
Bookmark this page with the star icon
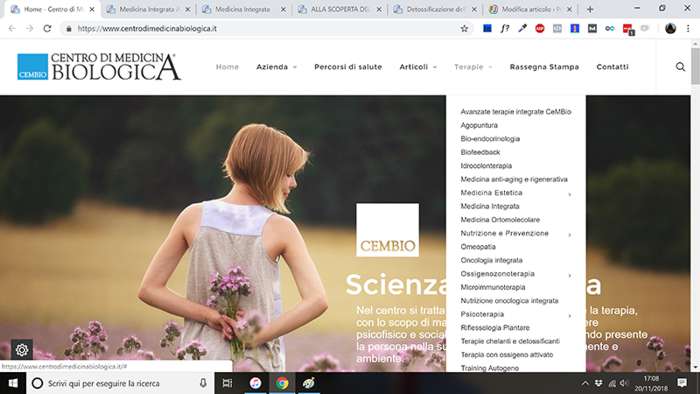point(464,29)
